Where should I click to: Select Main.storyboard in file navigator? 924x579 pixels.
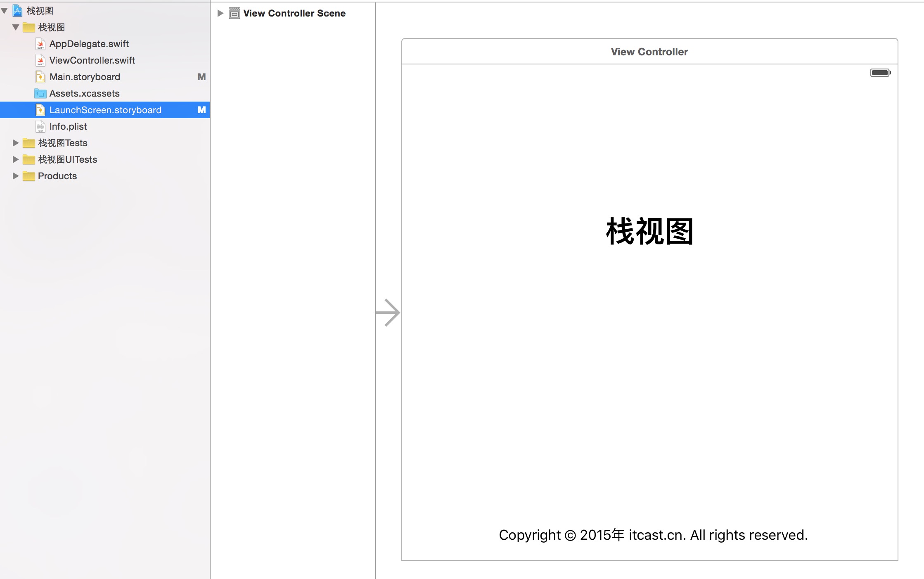[x=85, y=77]
